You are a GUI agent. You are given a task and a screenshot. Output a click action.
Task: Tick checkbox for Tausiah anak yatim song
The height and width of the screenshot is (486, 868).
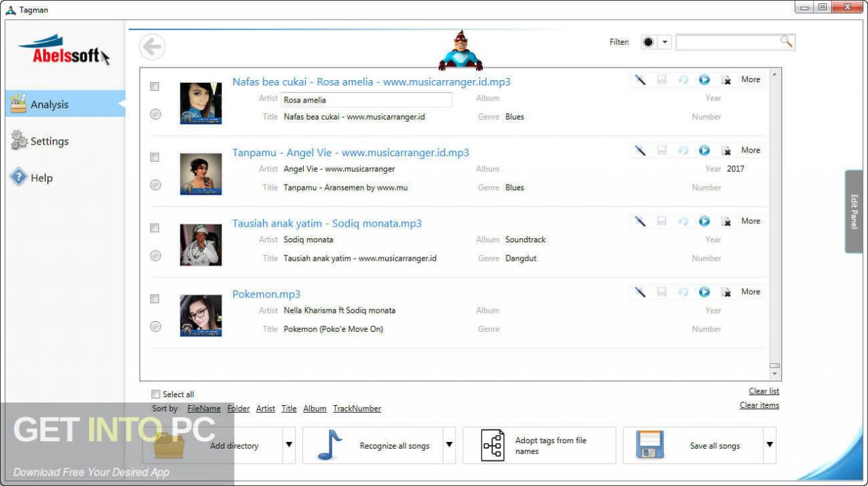[155, 227]
